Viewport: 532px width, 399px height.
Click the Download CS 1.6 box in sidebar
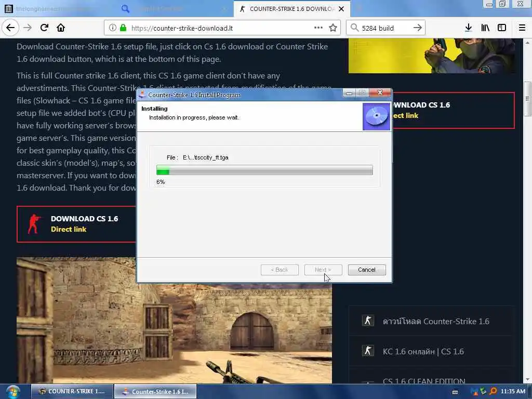tap(453, 110)
